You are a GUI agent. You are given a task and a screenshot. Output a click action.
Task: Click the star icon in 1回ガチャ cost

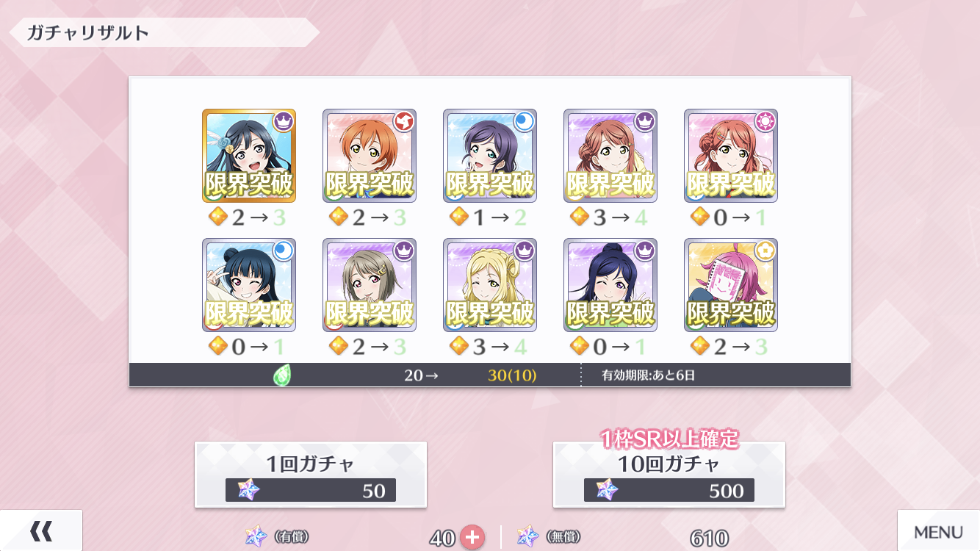click(248, 490)
